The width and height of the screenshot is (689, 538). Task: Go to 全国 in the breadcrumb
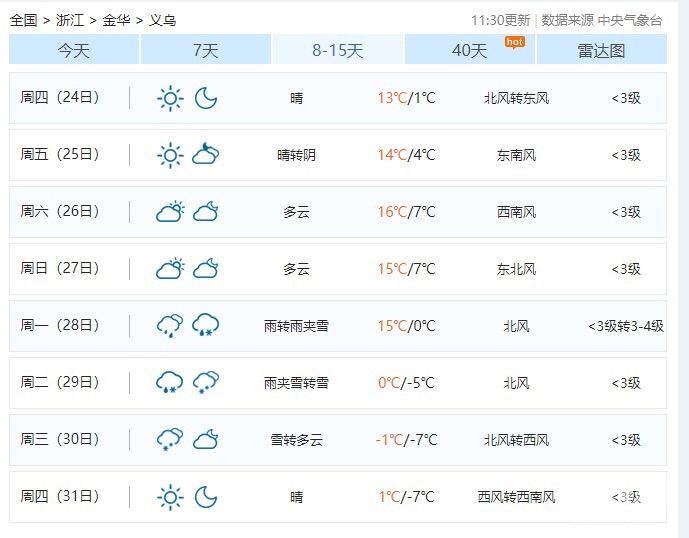click(x=23, y=20)
